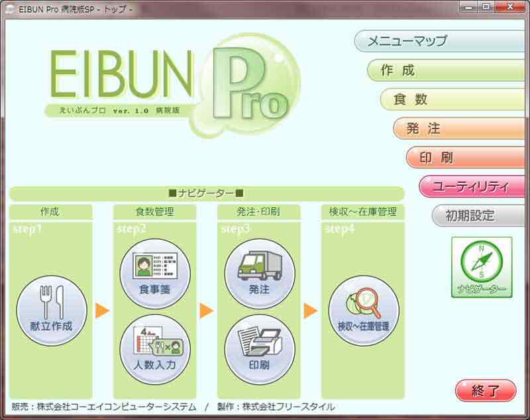
Task: Open the メニューマップ tab
Action: pyautogui.click(x=439, y=41)
